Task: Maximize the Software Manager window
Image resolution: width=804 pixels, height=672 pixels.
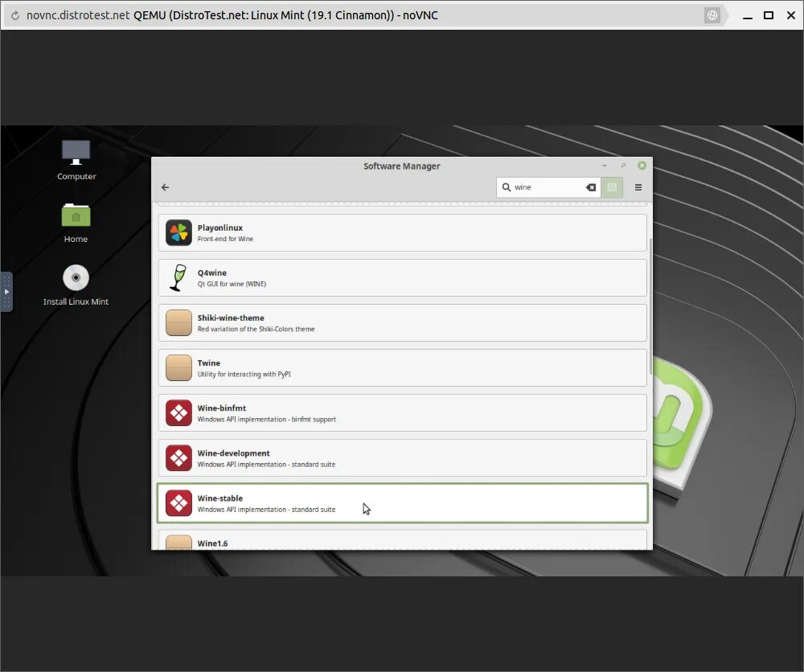Action: 623,166
